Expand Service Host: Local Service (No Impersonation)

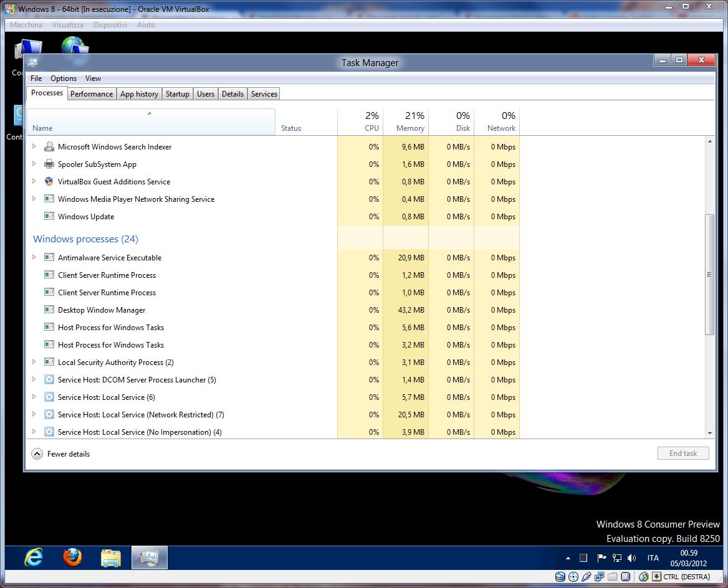(x=34, y=432)
